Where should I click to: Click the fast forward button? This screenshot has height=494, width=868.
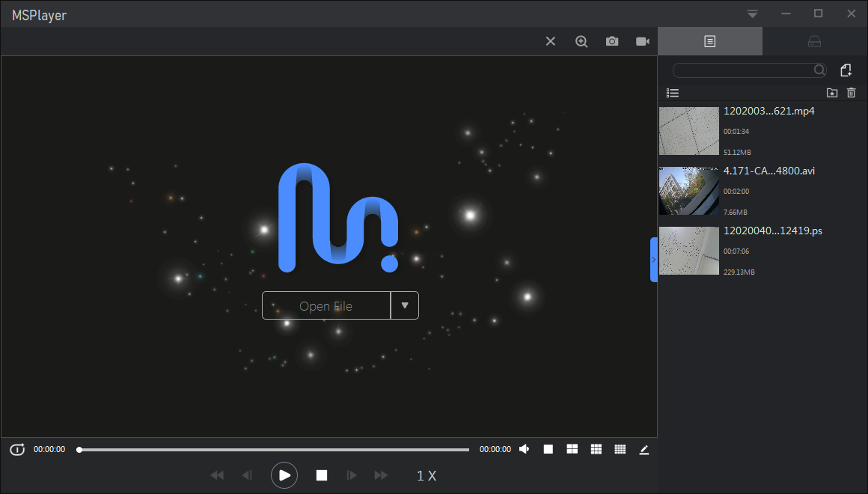381,475
